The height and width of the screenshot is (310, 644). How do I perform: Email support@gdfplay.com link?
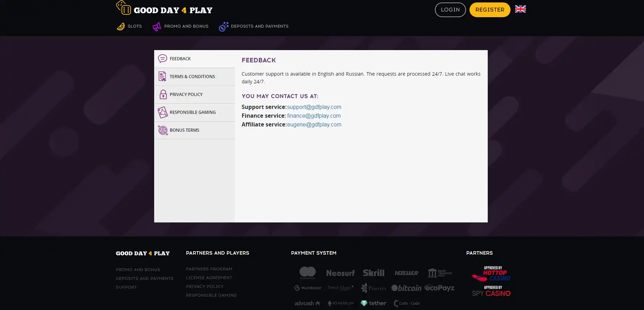pyautogui.click(x=314, y=107)
